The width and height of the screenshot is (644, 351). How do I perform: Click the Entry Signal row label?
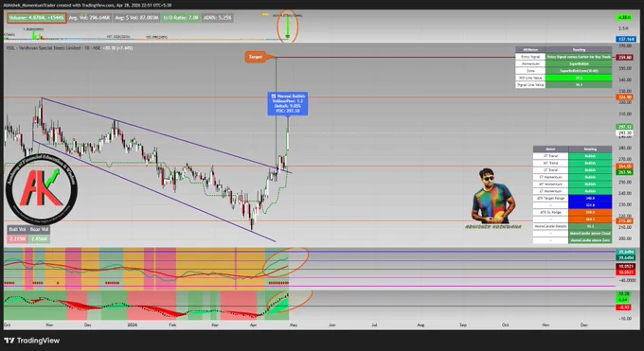[x=530, y=57]
